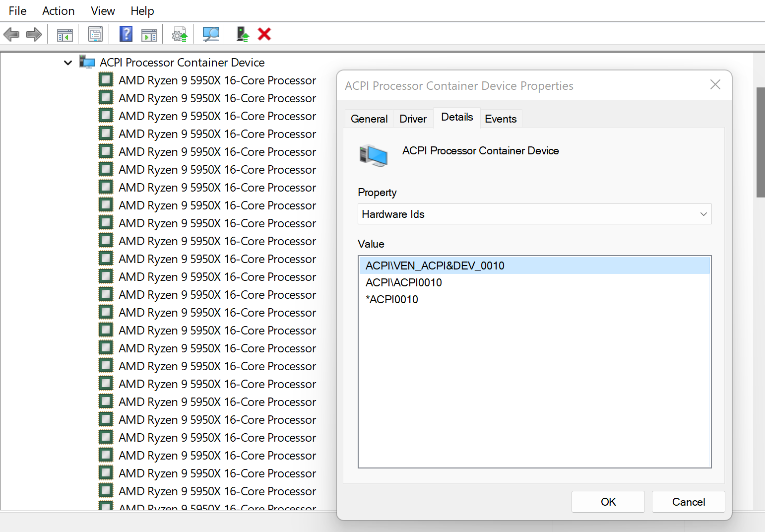765x532 pixels.
Task: Click Scan for hardware changes monitor icon
Action: click(210, 34)
